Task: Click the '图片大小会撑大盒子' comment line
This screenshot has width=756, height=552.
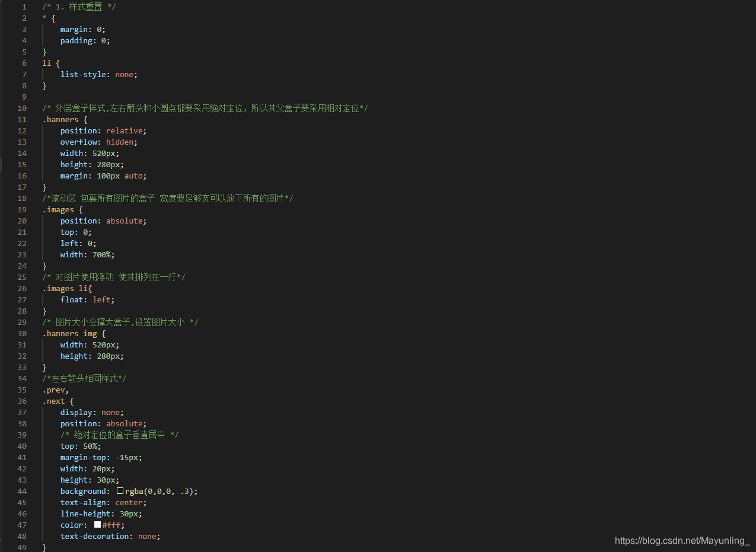Action: 120,322
